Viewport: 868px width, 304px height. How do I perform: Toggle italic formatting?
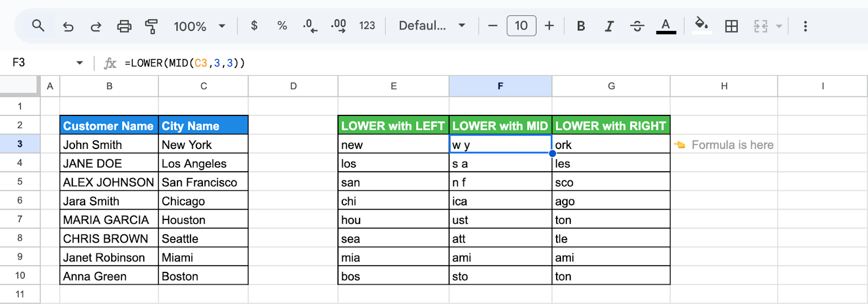pyautogui.click(x=609, y=26)
